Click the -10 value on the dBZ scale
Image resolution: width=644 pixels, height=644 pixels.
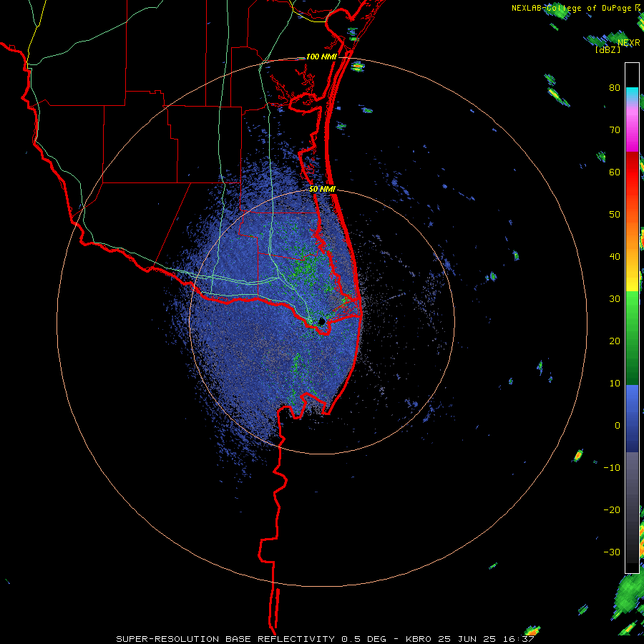[612, 468]
